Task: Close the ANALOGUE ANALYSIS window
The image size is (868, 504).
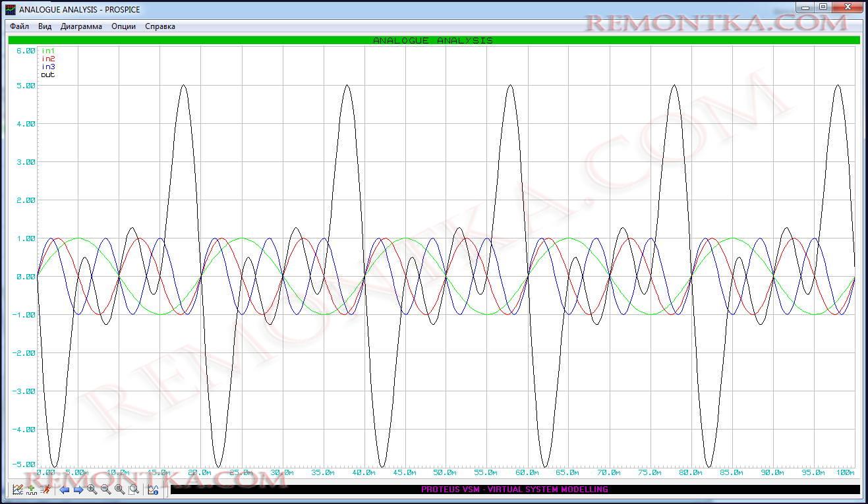Action: click(x=848, y=7)
